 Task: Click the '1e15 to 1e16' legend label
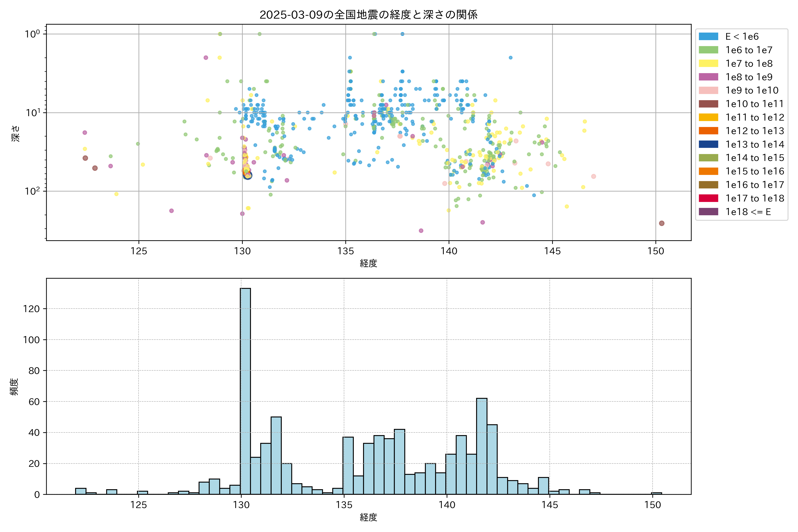(x=755, y=171)
